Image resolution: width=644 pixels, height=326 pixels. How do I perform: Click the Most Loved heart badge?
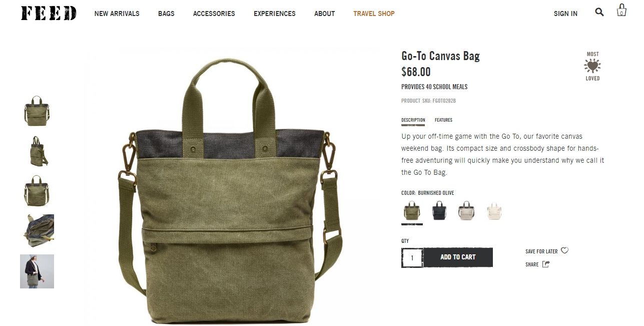[592, 66]
